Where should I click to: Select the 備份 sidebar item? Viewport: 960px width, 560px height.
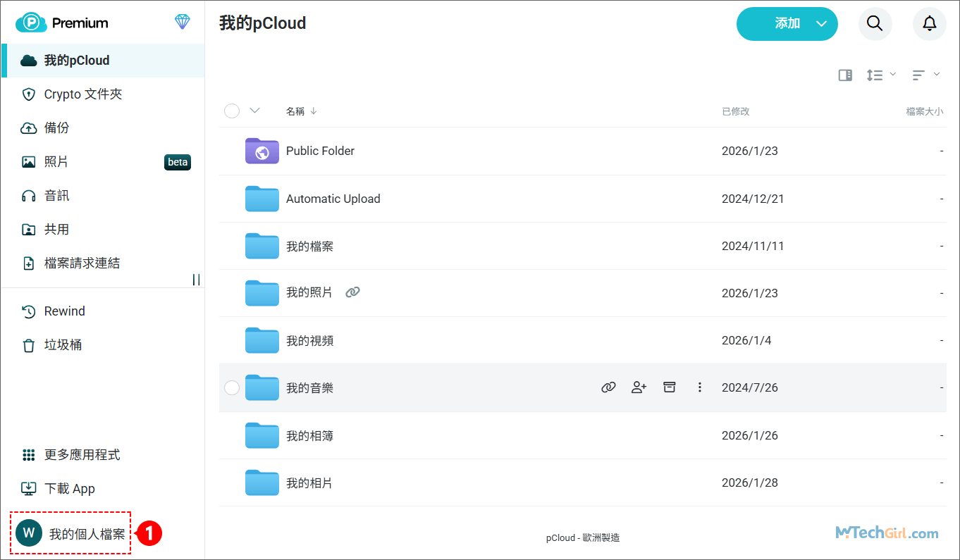(x=56, y=127)
